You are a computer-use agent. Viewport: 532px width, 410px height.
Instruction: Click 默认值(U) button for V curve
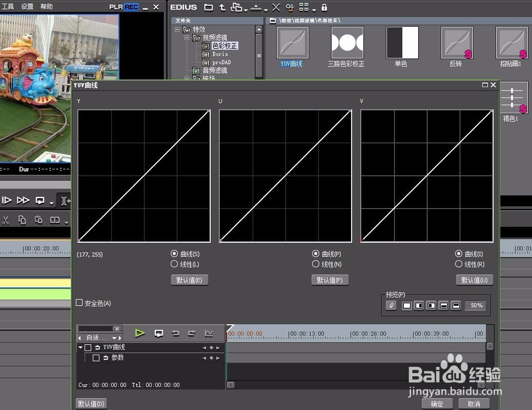click(475, 280)
